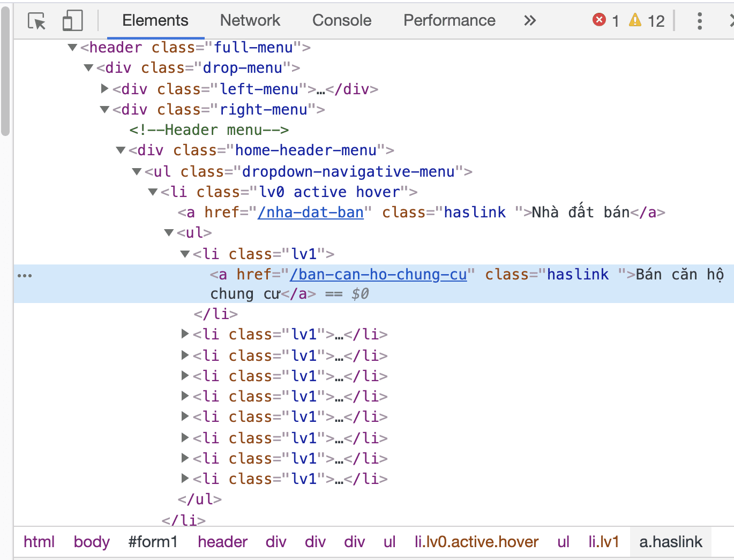Image resolution: width=734 pixels, height=560 pixels.
Task: Select li.lv0.active.hover in the breadcrumb
Action: click(x=476, y=542)
